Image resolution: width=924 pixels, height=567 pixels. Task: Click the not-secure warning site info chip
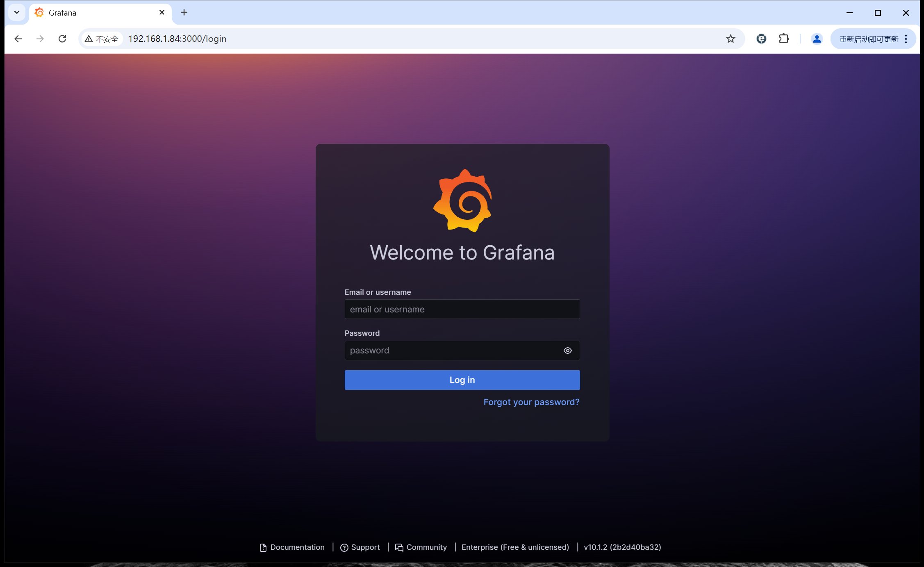(102, 39)
